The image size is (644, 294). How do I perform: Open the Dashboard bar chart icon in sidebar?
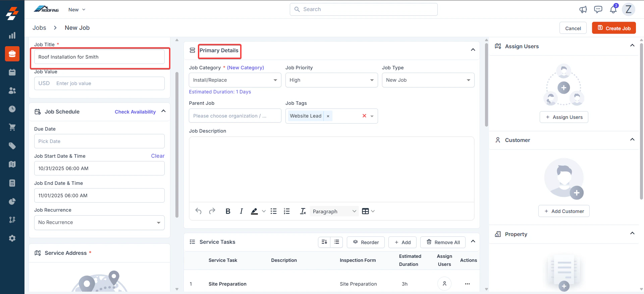pyautogui.click(x=12, y=35)
